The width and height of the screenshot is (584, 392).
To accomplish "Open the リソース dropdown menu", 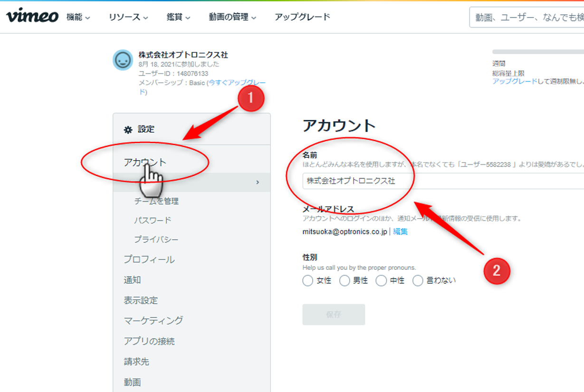I will pyautogui.click(x=128, y=17).
